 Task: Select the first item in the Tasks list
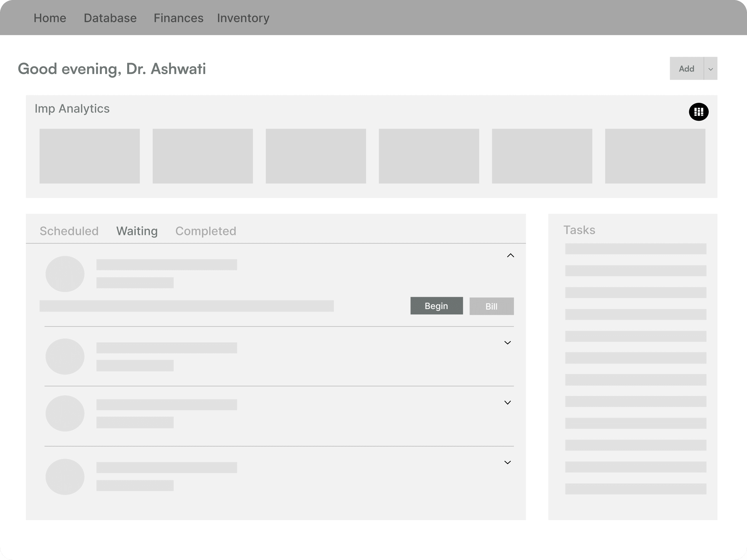(636, 249)
